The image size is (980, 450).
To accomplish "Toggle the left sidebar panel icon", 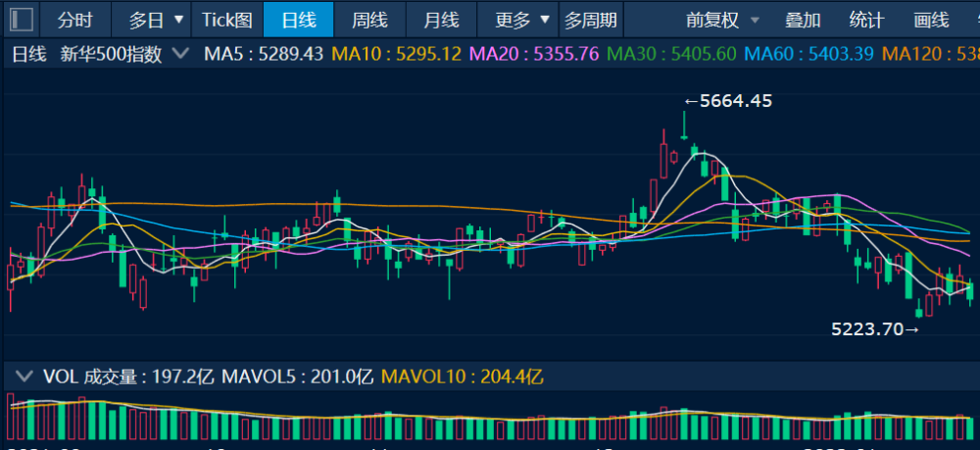I will click(21, 20).
